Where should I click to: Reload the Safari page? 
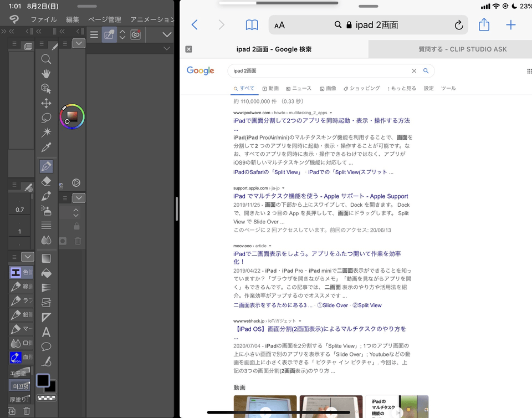pos(459,25)
